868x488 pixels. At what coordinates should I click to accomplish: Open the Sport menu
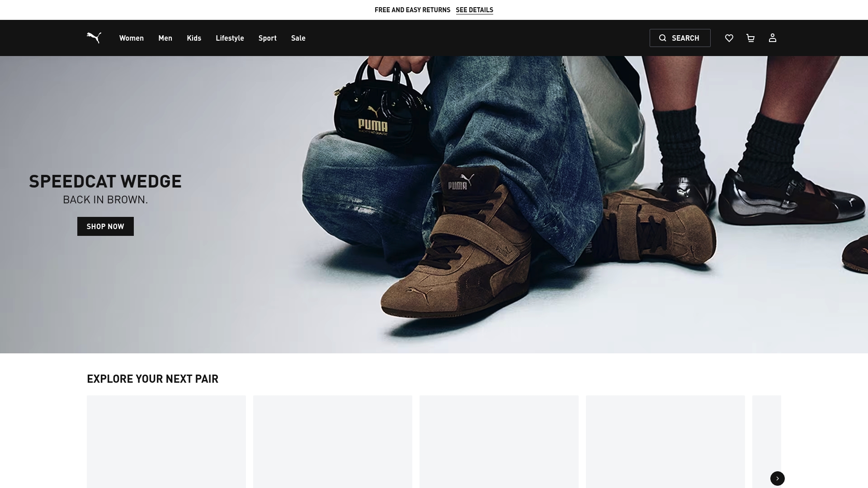click(268, 38)
